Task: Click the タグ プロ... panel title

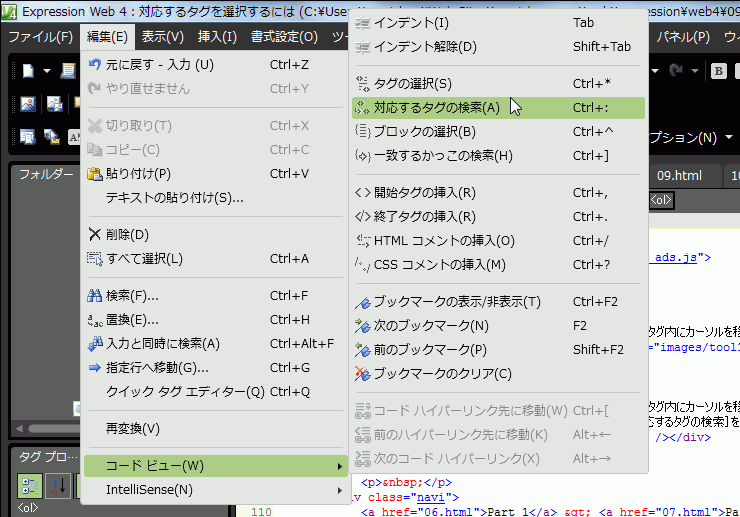Action: pyautogui.click(x=48, y=457)
